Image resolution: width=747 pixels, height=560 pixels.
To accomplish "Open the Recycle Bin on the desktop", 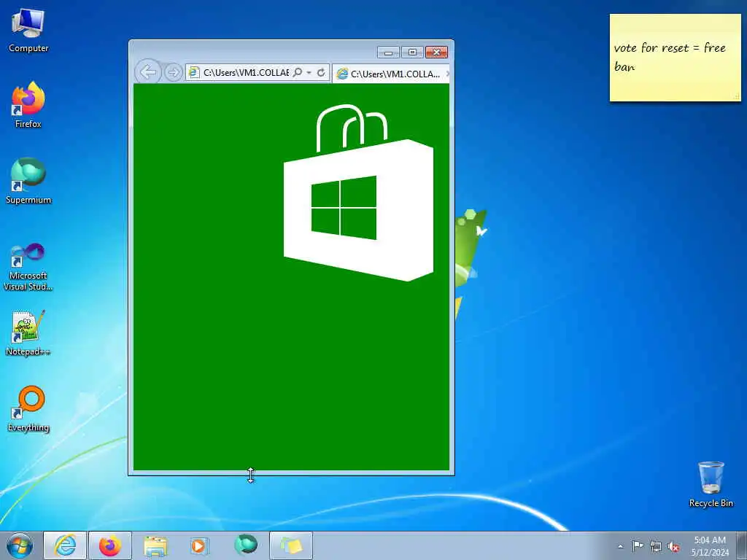I will click(711, 484).
